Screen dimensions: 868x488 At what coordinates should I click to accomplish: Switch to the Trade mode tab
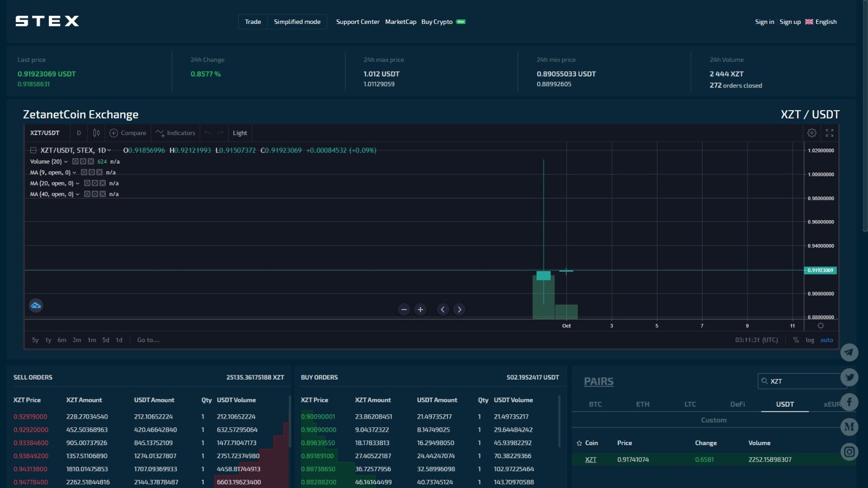(x=253, y=22)
